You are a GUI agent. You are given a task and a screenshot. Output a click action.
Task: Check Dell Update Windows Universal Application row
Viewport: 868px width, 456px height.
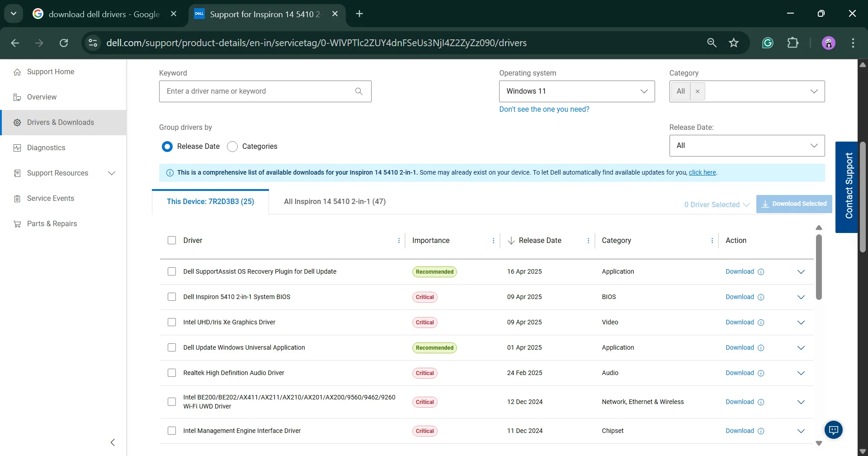pos(172,347)
